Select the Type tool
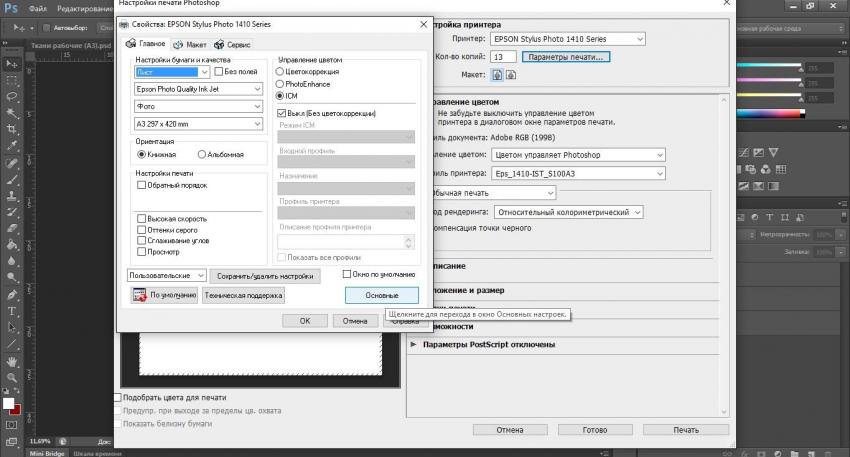This screenshot has width=850, height=457. pos(12,311)
